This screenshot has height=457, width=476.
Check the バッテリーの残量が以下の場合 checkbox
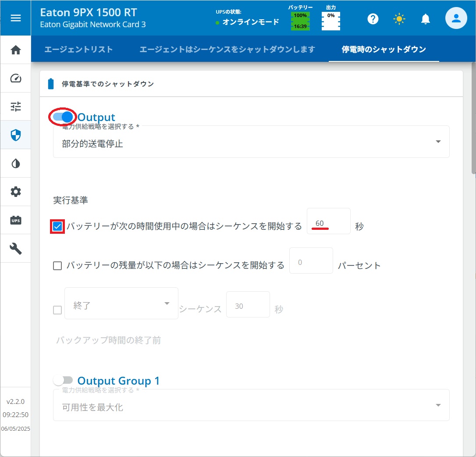coord(57,266)
